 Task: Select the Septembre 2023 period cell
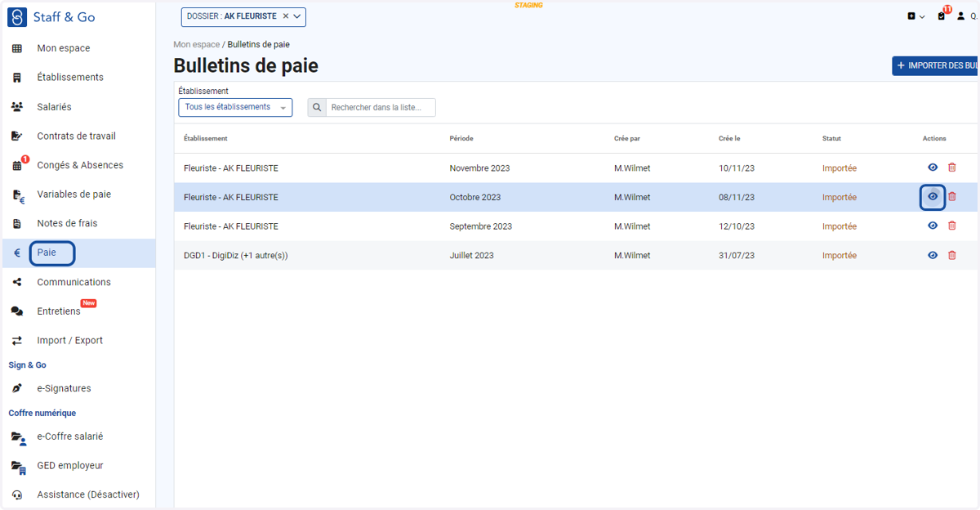(480, 226)
